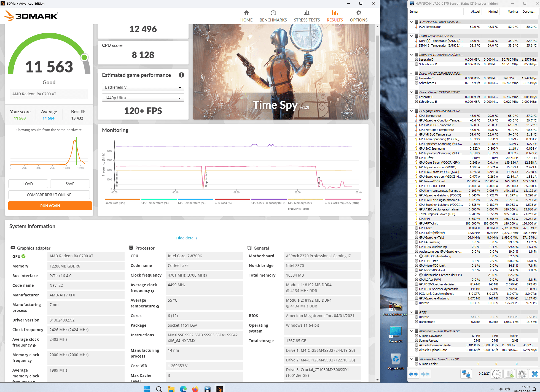Screen dimensions: 540x392
Task: Open the HOME tab in 3DMark
Action: 246,16
